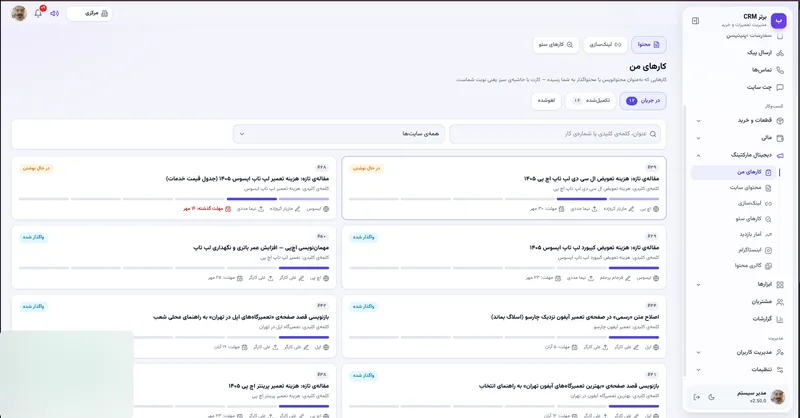Screen dimensions: 800x418
Task: Open the مرکزی branch selector
Action: tap(90, 13)
